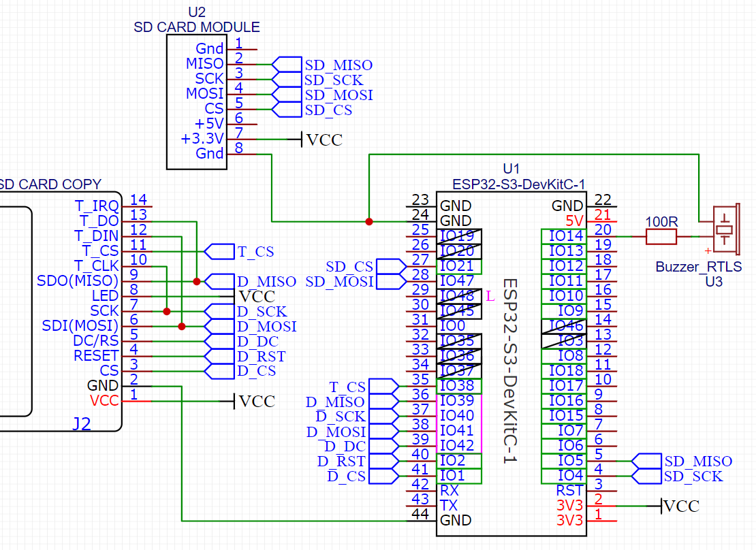Select the VCC label on J2 LED pin
This screenshot has height=550, width=756.
click(257, 297)
